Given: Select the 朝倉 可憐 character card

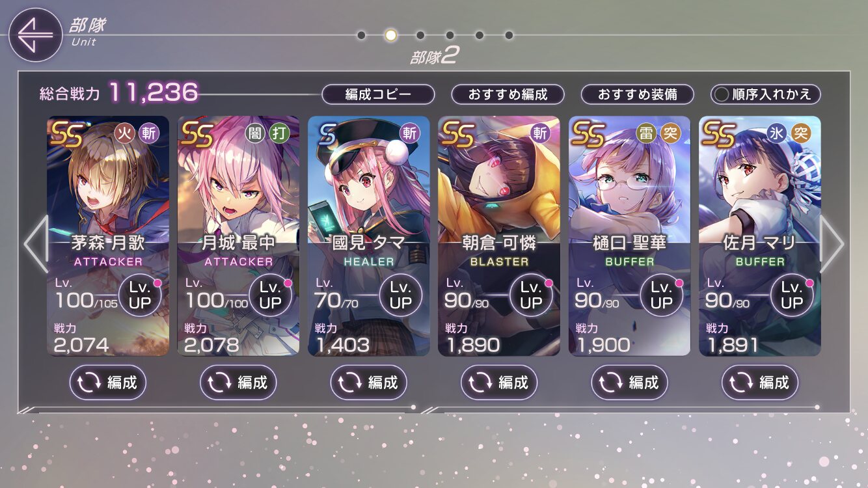Looking at the screenshot, I should click(x=499, y=236).
